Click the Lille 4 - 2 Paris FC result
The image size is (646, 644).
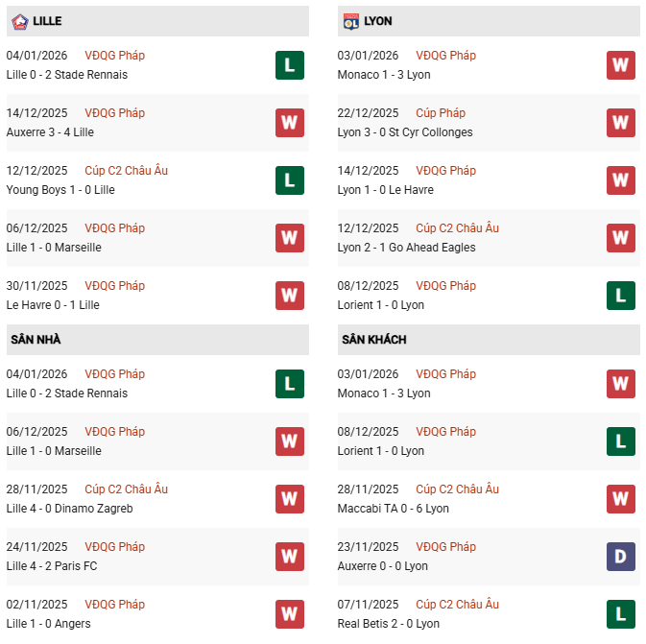click(52, 566)
